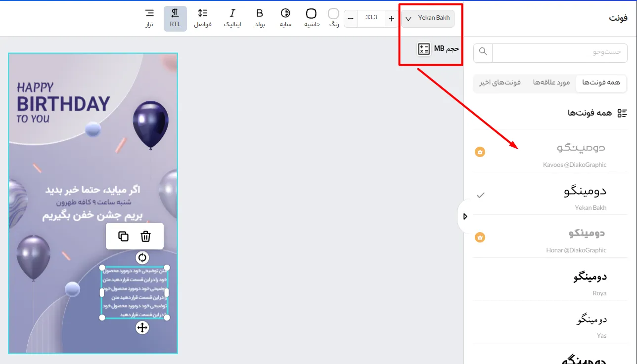
Task: Switch to the مورد علاقه‌ها tab
Action: pyautogui.click(x=551, y=83)
